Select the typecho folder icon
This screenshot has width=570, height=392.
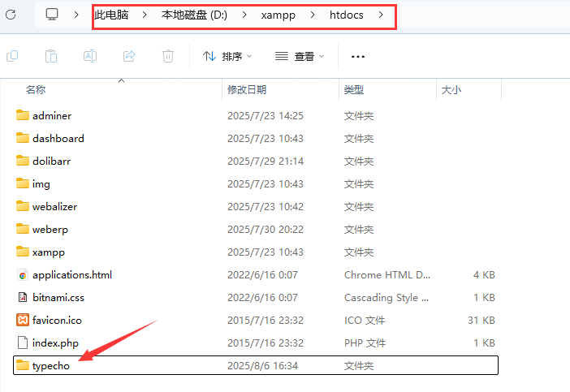[x=23, y=365]
